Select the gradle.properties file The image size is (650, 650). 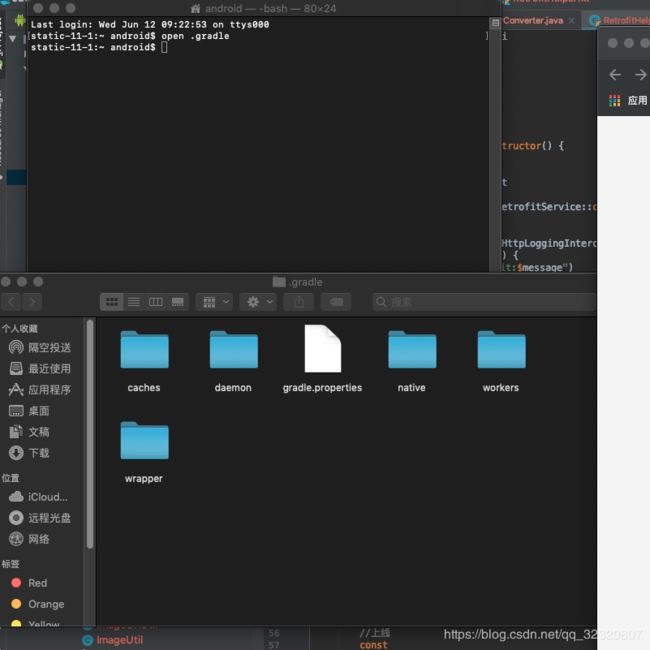pos(323,349)
